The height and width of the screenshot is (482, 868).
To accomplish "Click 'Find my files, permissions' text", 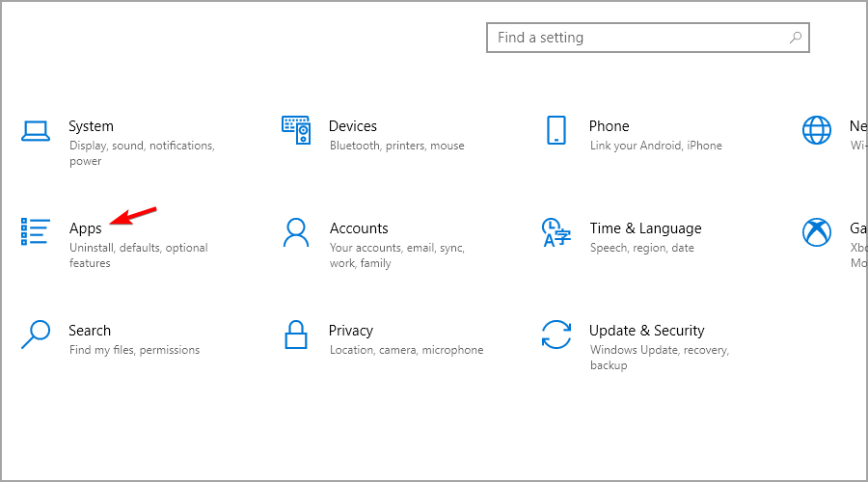I will tap(134, 350).
